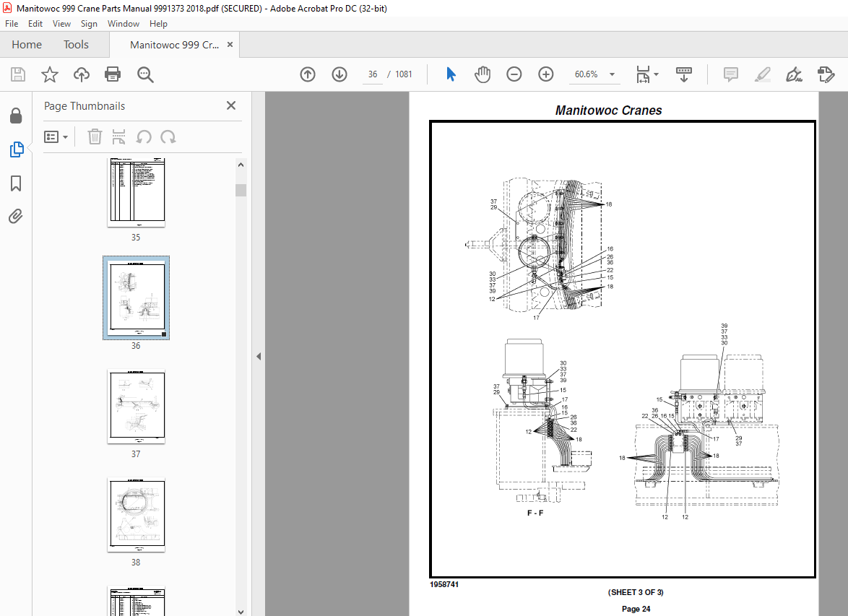Select page 38 thumbnail
The width and height of the screenshot is (848, 616).
(137, 515)
